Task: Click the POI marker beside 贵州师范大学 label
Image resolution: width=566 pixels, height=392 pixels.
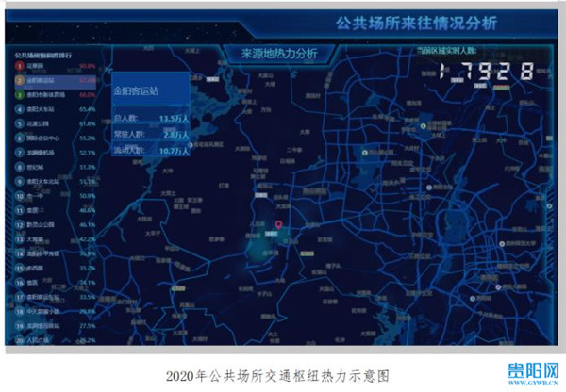Action: point(502,244)
